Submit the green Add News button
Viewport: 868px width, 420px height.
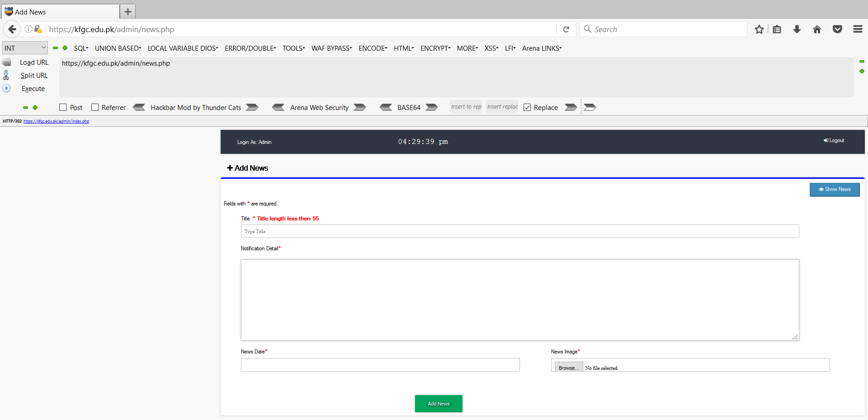(x=439, y=404)
